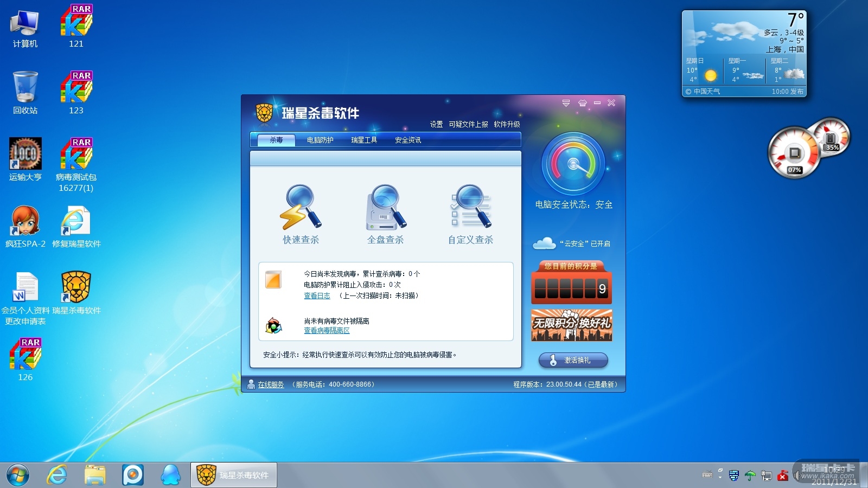Select the 会员个人资料更改申请表 Word document
This screenshot has height=488, width=868.
25,298
